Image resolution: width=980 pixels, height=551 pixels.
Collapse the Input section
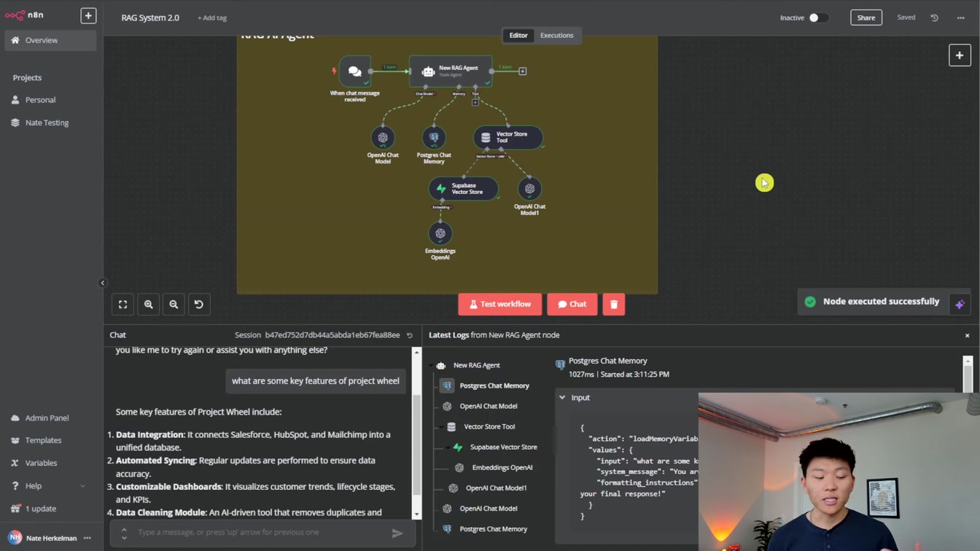(562, 398)
